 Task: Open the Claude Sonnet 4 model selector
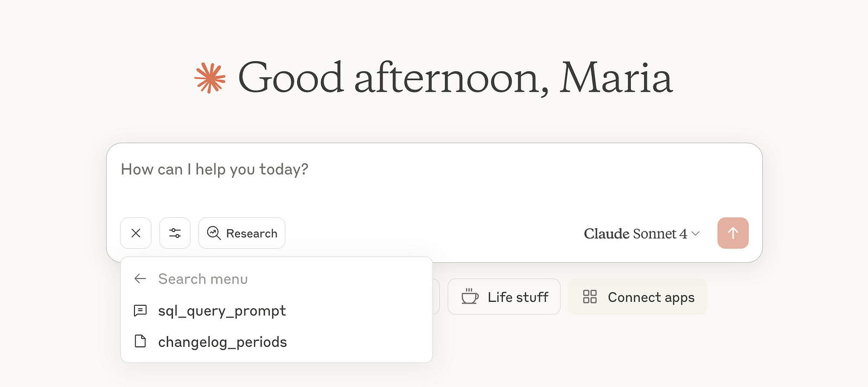coord(635,234)
